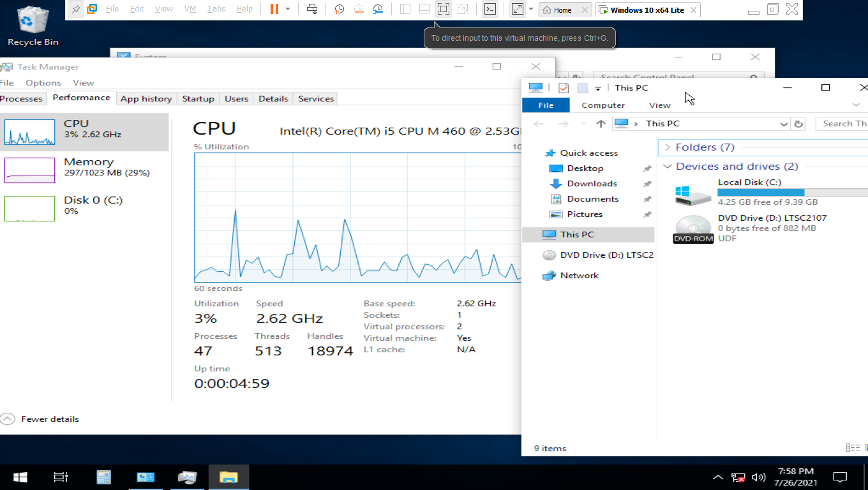Image resolution: width=868 pixels, height=490 pixels.
Task: Open the VMware File menu
Action: pos(112,9)
